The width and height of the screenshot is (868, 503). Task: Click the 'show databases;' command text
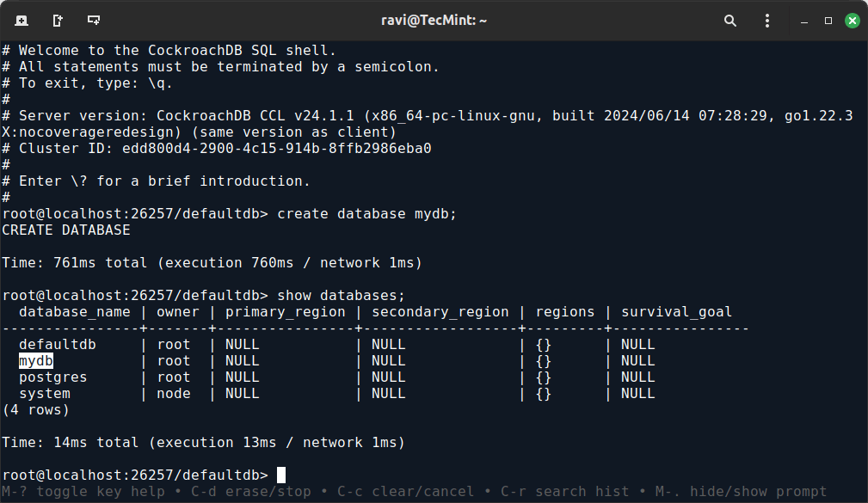(341, 296)
